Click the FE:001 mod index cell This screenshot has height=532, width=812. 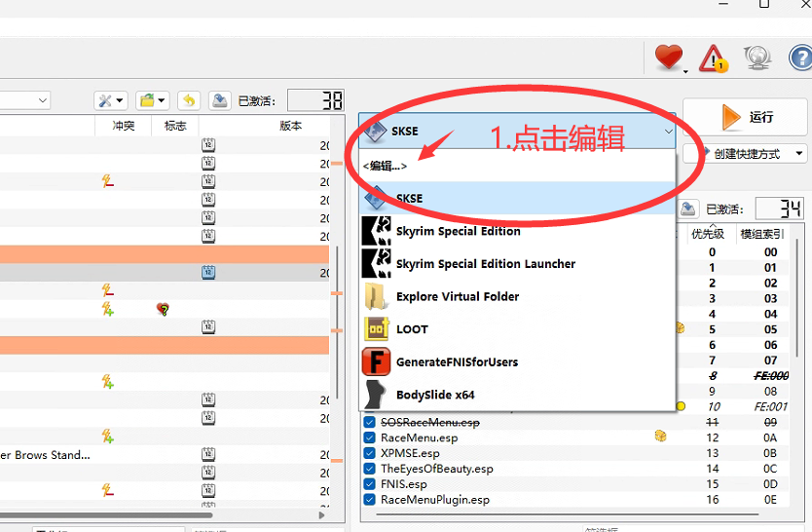pyautogui.click(x=770, y=406)
